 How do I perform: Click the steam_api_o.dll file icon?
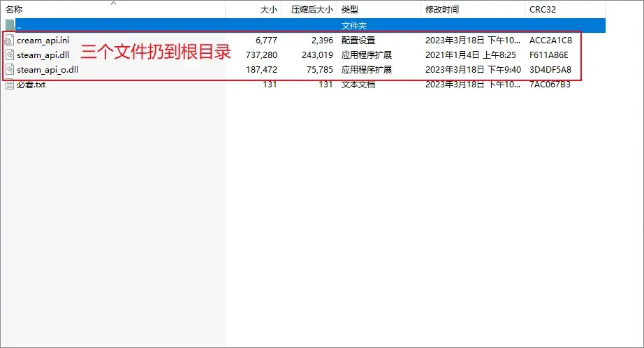(x=9, y=70)
